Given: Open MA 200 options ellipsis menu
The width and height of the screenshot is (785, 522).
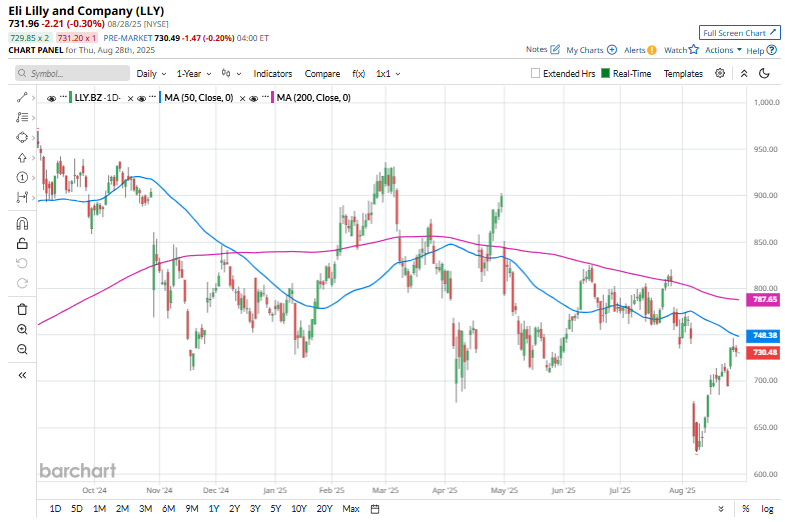Looking at the screenshot, I should point(265,97).
